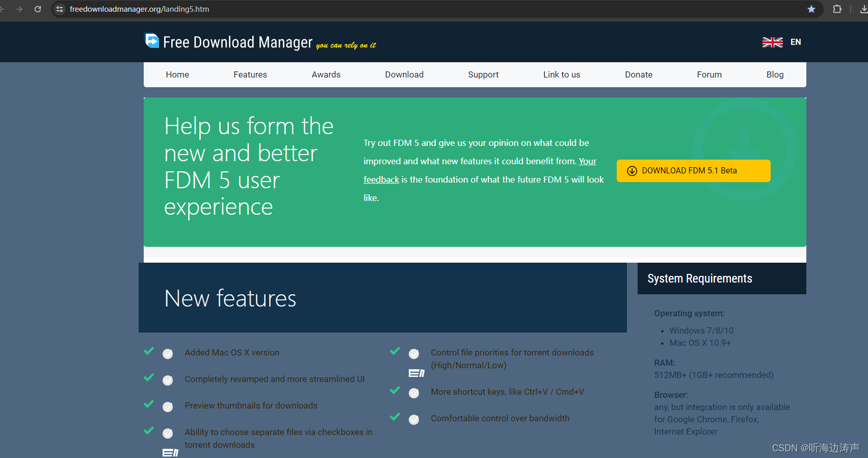
Task: Open the Support menu item
Action: click(x=483, y=74)
